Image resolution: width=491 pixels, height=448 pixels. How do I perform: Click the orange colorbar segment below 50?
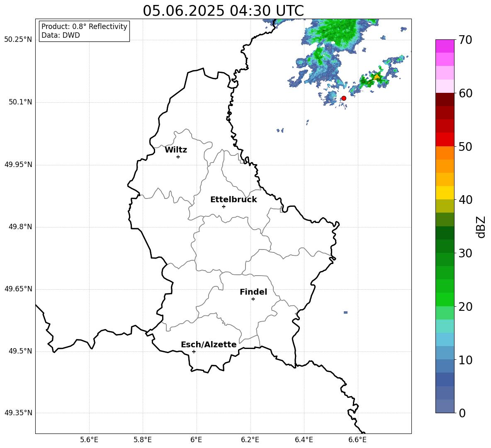(445, 153)
